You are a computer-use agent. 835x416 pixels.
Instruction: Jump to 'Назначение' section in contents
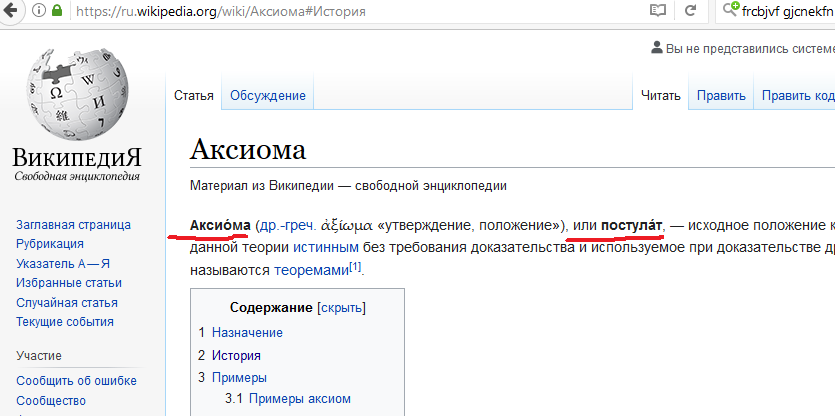(247, 332)
